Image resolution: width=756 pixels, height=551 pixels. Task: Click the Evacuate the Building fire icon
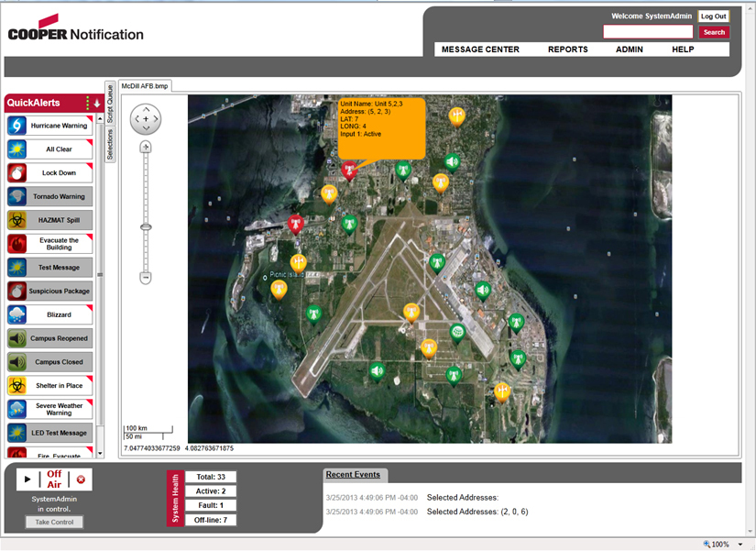click(x=16, y=244)
